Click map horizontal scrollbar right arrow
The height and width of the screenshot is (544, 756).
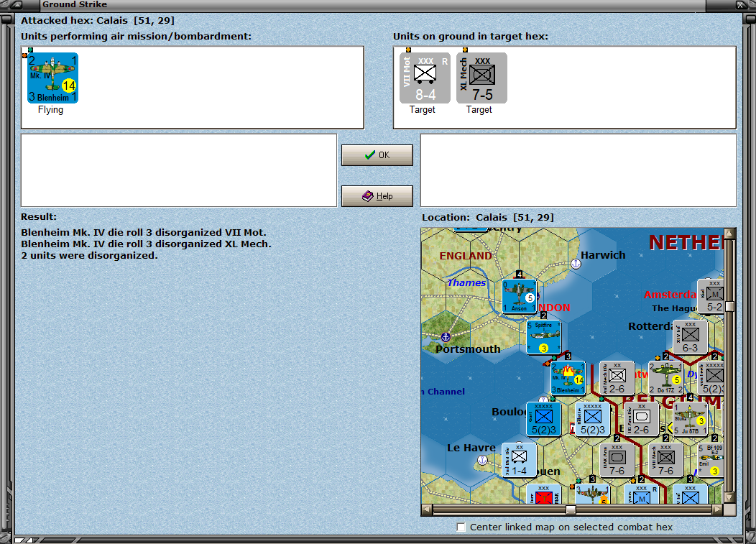pyautogui.click(x=718, y=510)
